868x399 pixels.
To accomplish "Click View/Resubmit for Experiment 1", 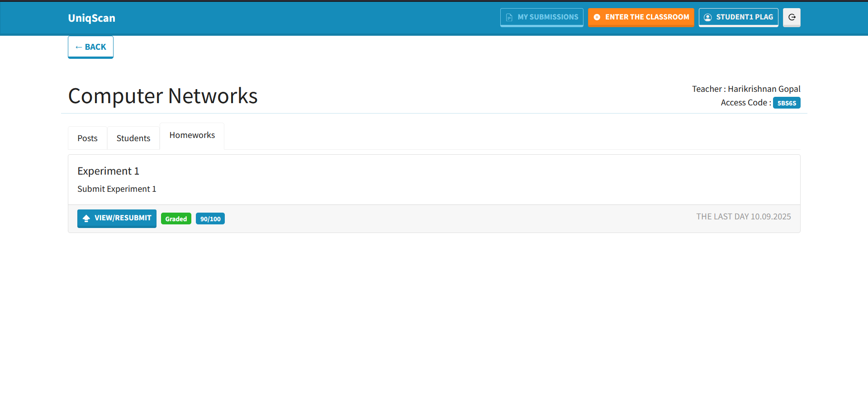I will [x=117, y=218].
